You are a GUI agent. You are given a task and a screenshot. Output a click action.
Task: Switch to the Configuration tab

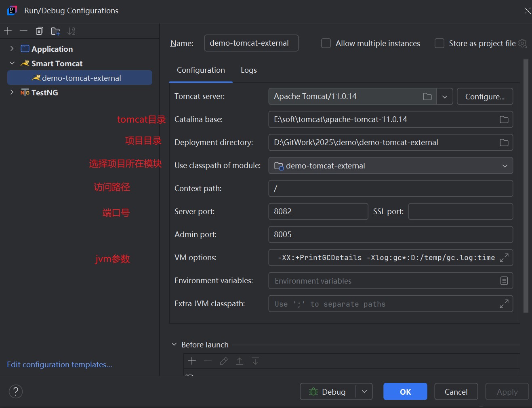click(201, 70)
